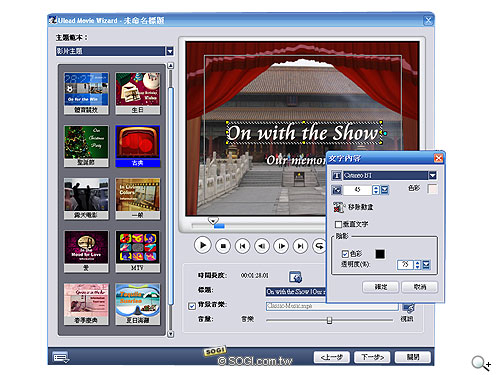500x375 pixels.
Task: Open the theme template dropdown
Action: click(170, 51)
